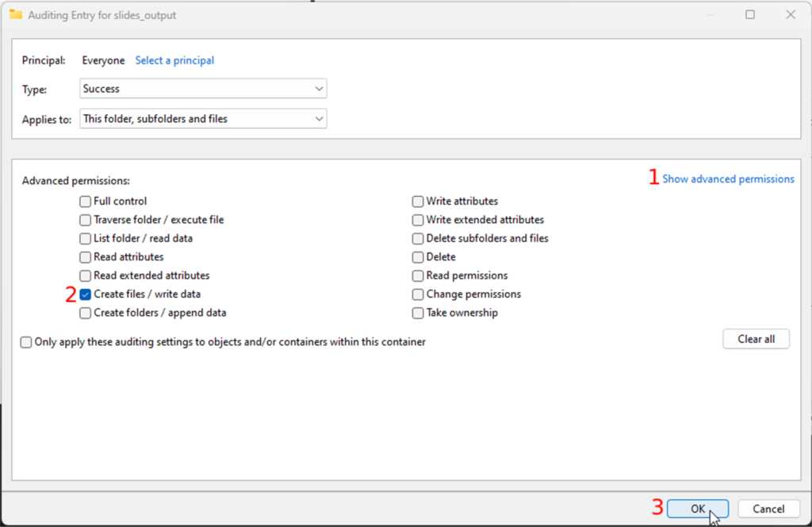This screenshot has width=812, height=527.
Task: Click Show advanced permissions link
Action: click(728, 179)
